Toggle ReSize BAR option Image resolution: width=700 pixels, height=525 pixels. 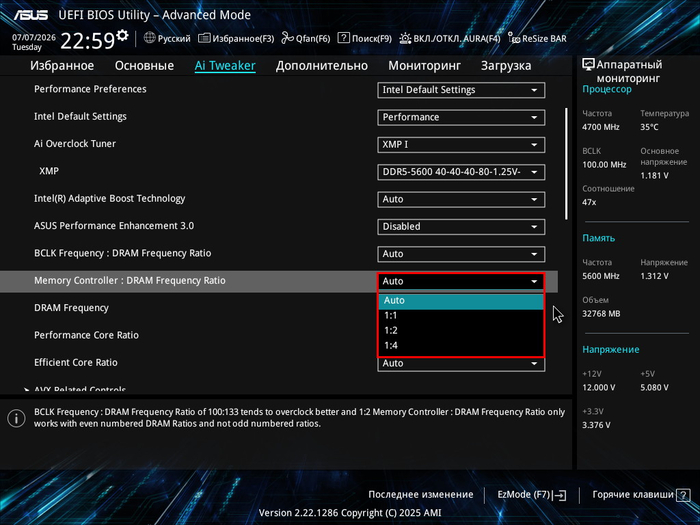[x=538, y=38]
